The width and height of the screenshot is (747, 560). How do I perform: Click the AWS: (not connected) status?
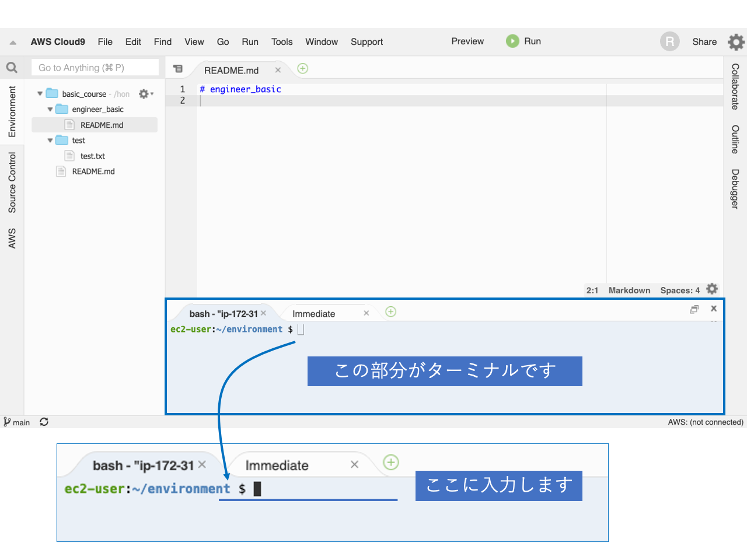click(x=706, y=422)
